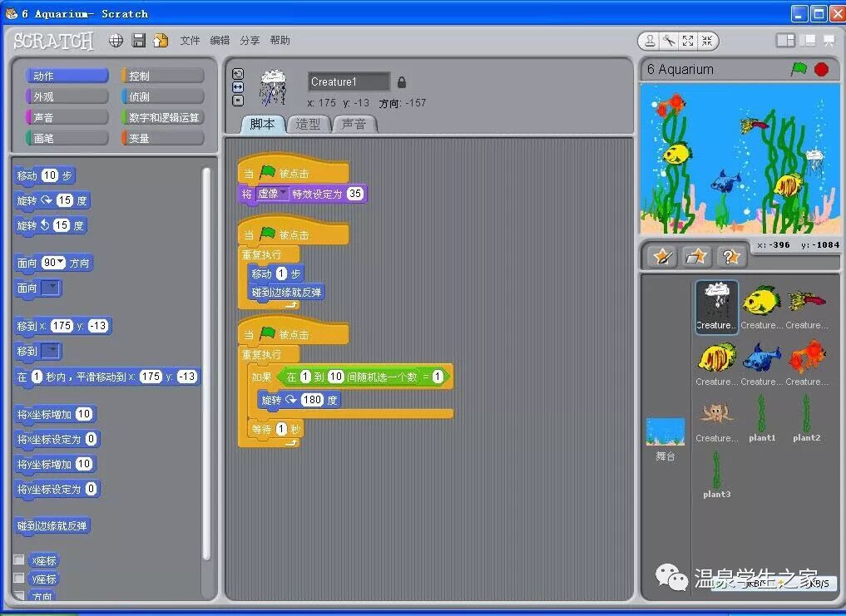The width and height of the screenshot is (846, 616).
Task: Enable the y座标 monitor checkbox
Action: click(x=19, y=579)
